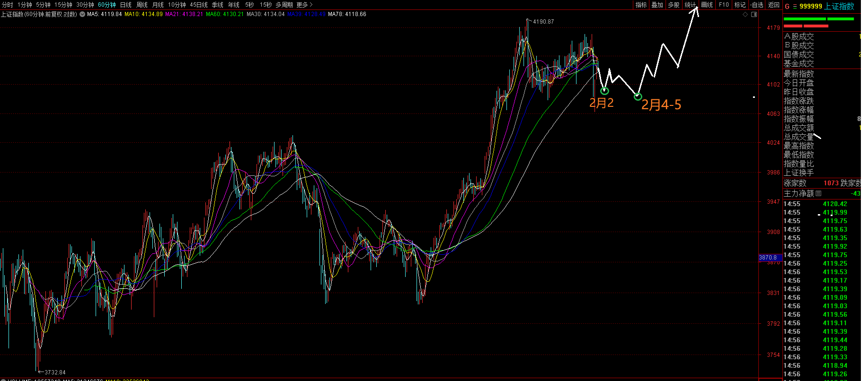Click the green and red ratio bar

pos(819,22)
